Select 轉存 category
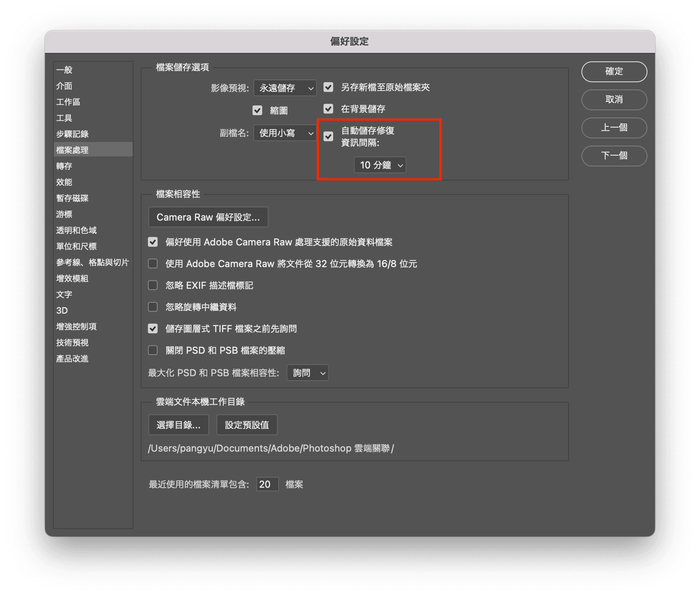 [93, 166]
